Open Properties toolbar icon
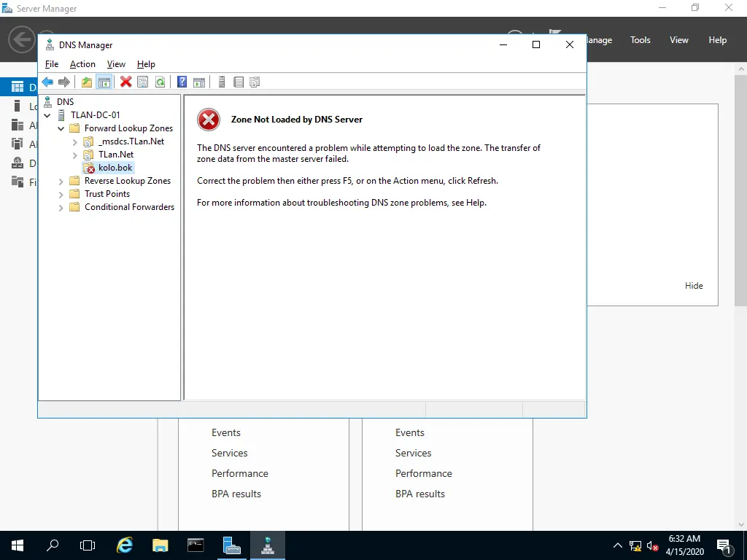This screenshot has height=560, width=747. pos(142,82)
